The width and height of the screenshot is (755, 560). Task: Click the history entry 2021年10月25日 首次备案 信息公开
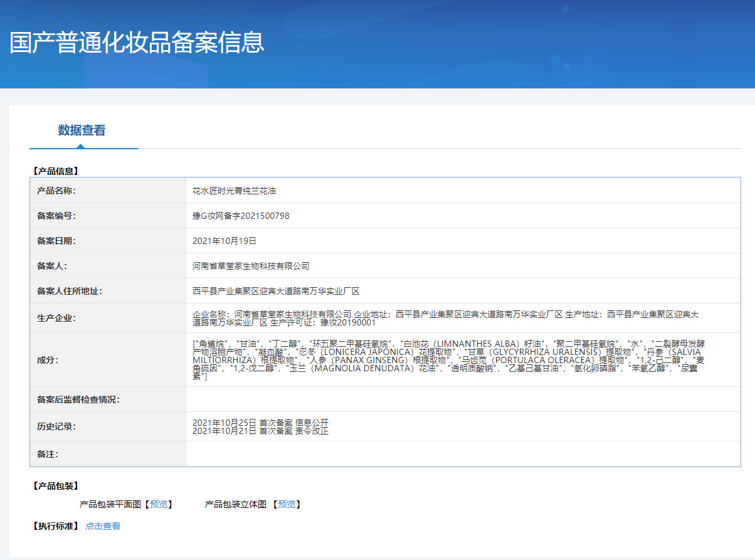(x=260, y=422)
